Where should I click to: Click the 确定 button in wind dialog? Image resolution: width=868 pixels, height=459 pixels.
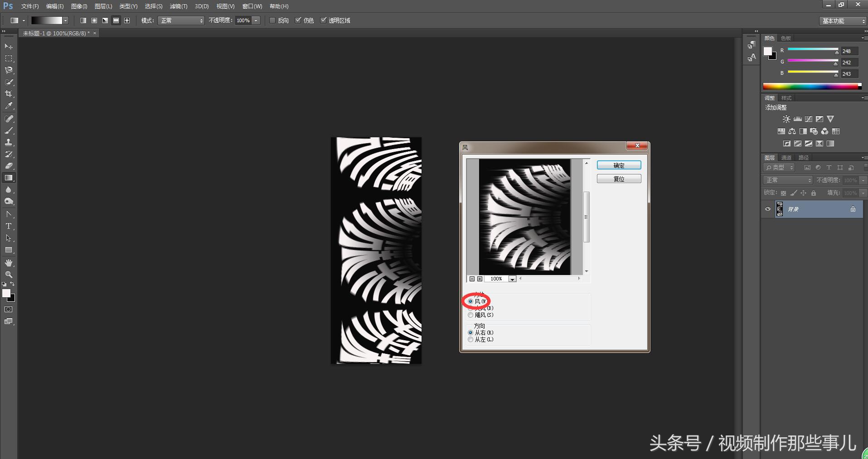point(619,165)
